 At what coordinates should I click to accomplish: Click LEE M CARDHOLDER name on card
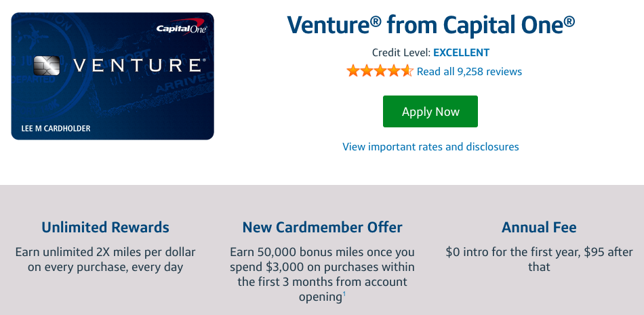tap(56, 129)
